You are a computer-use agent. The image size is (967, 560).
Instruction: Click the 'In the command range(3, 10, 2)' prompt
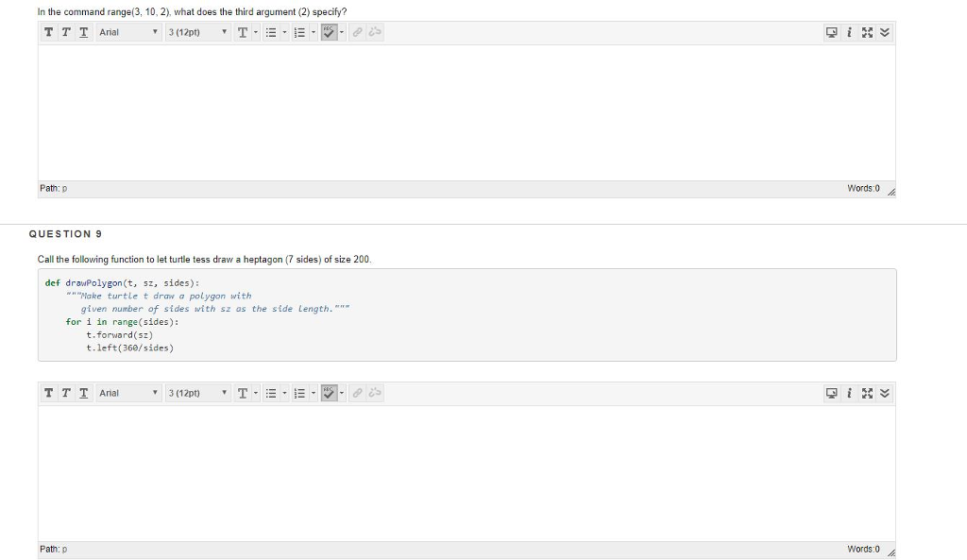click(x=193, y=11)
